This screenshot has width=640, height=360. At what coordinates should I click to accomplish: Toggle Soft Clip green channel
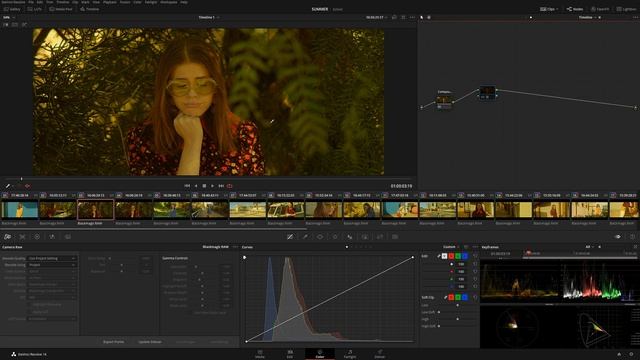pos(458,298)
